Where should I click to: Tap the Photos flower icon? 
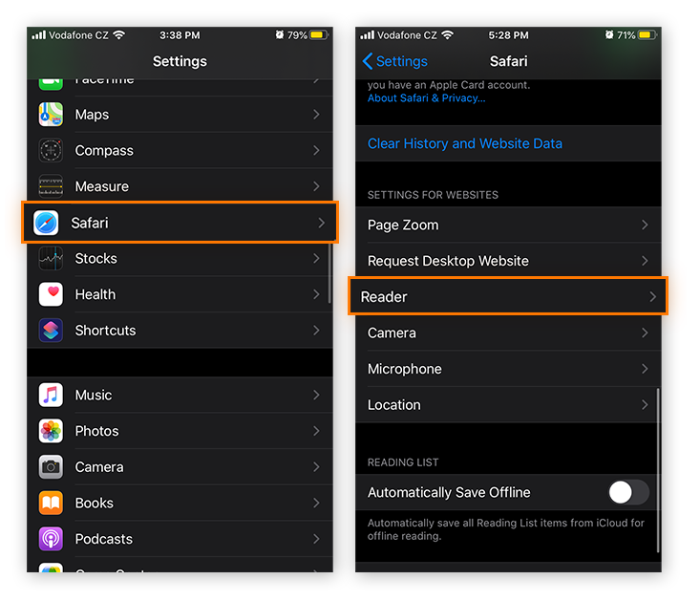[51, 431]
